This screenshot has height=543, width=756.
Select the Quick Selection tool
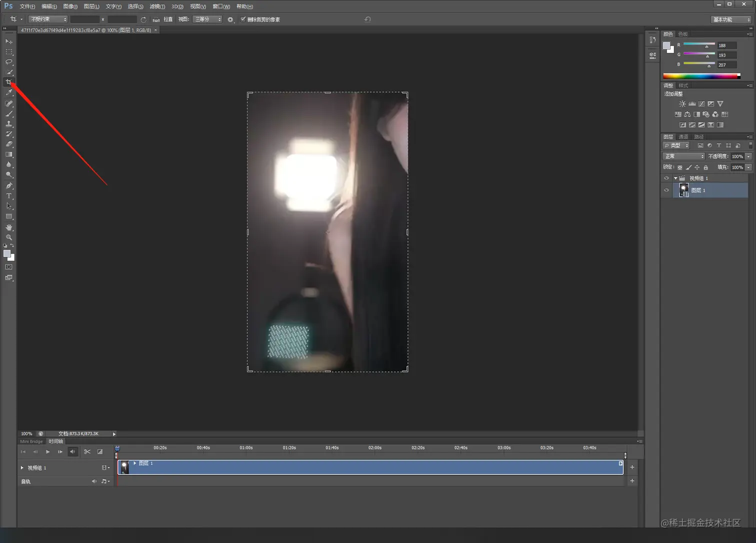pyautogui.click(x=9, y=72)
